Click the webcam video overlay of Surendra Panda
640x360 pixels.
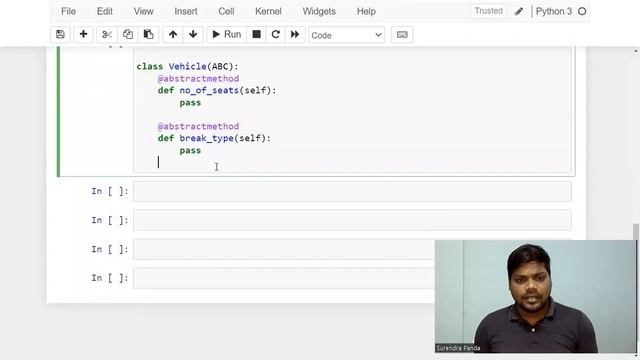point(536,296)
